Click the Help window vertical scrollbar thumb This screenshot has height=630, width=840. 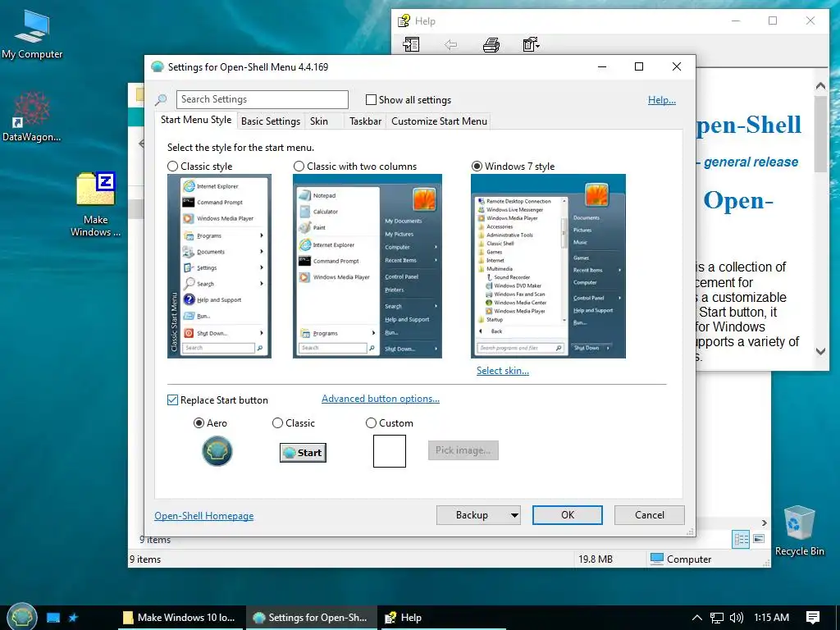click(x=820, y=134)
